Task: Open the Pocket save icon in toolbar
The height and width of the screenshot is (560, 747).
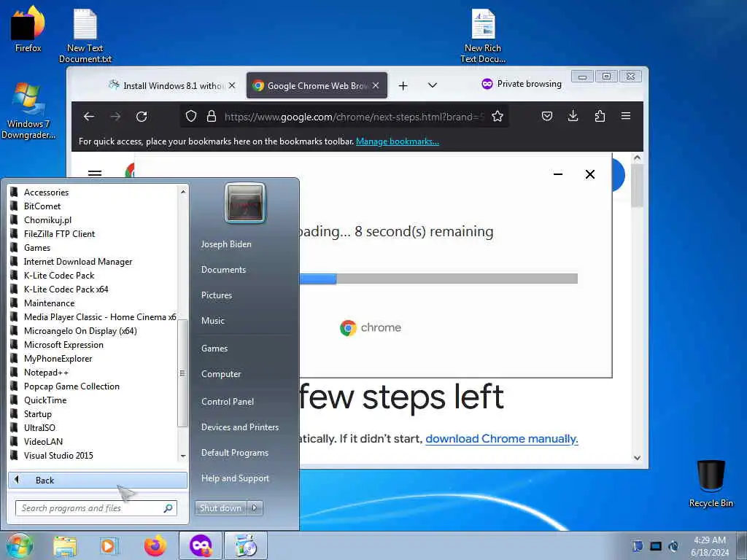Action: point(547,116)
